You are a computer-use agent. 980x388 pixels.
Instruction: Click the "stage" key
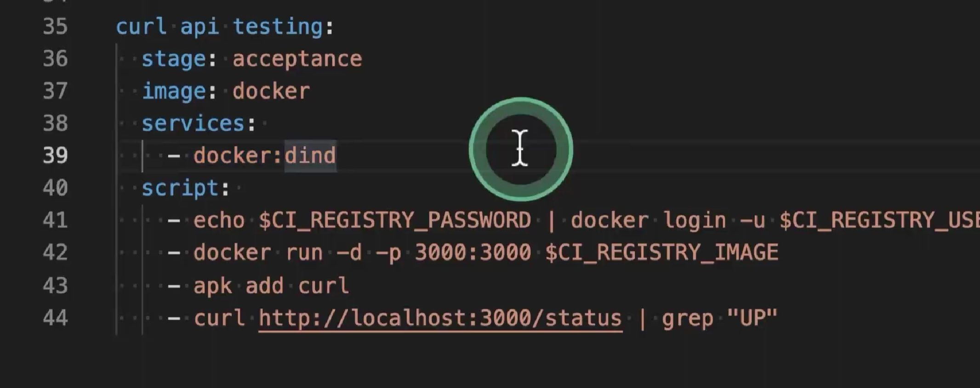point(173,59)
